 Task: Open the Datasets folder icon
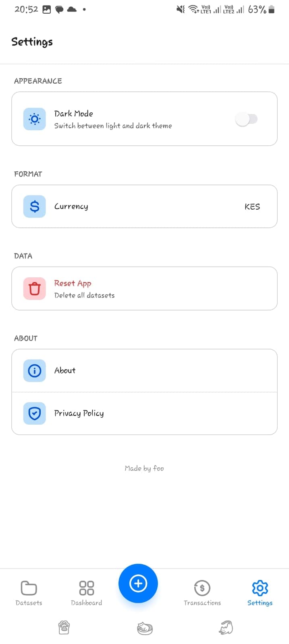[x=29, y=588]
